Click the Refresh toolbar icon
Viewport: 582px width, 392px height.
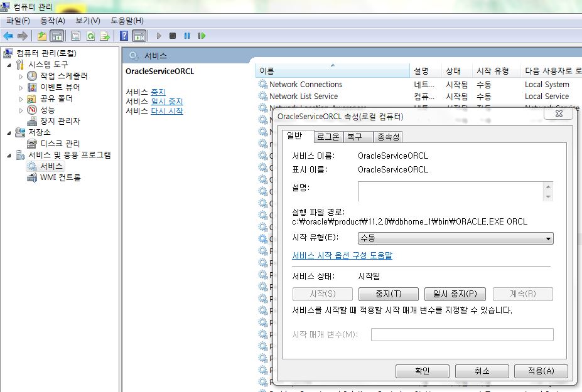90,36
